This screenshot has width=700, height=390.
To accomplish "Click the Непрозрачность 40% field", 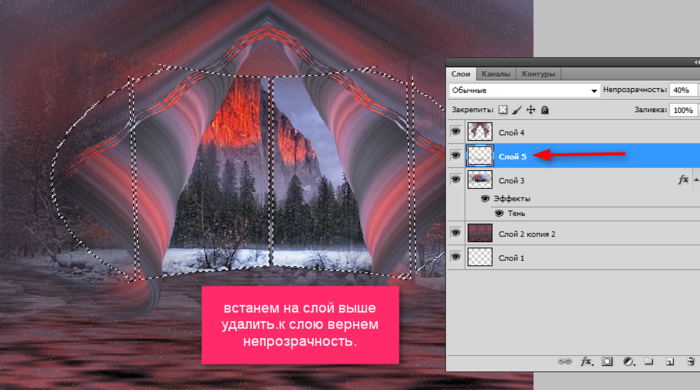I will 683,90.
